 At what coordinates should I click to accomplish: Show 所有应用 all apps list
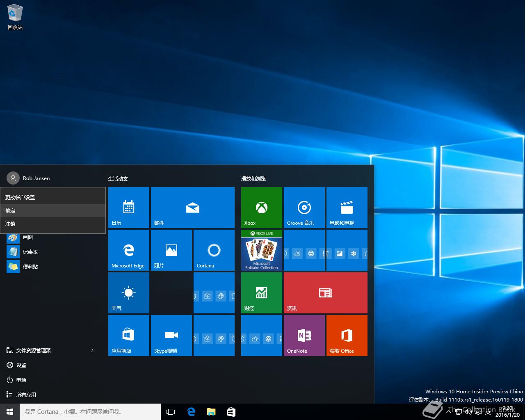[52, 395]
